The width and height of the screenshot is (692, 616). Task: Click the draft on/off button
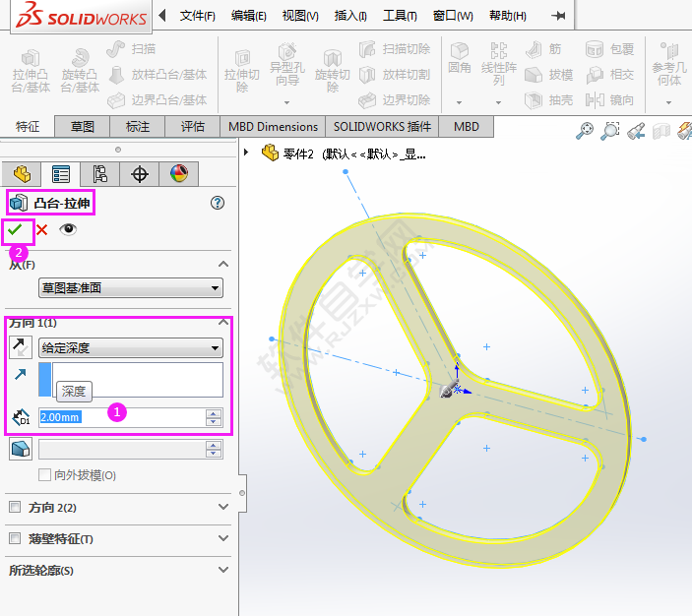(x=21, y=449)
